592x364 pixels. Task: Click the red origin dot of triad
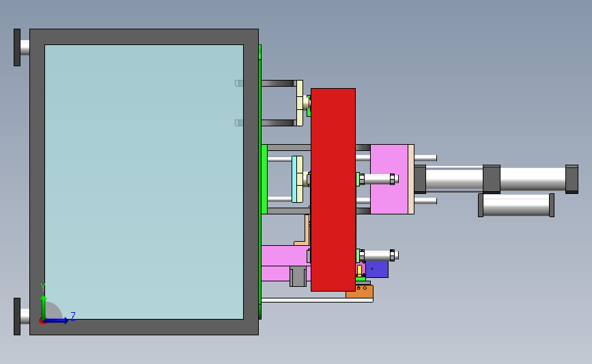tap(42, 322)
